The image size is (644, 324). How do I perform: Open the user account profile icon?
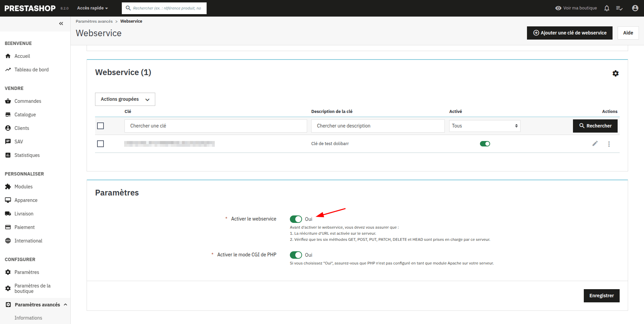pos(635,8)
